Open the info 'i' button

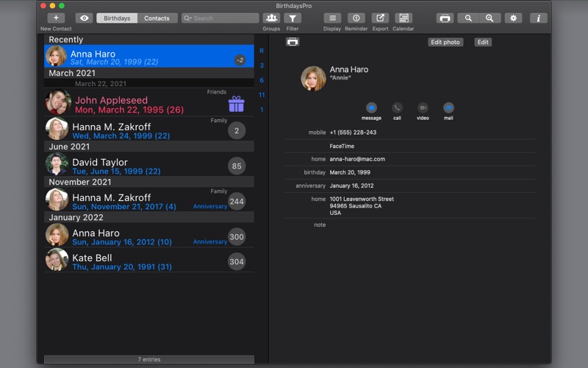click(x=539, y=18)
